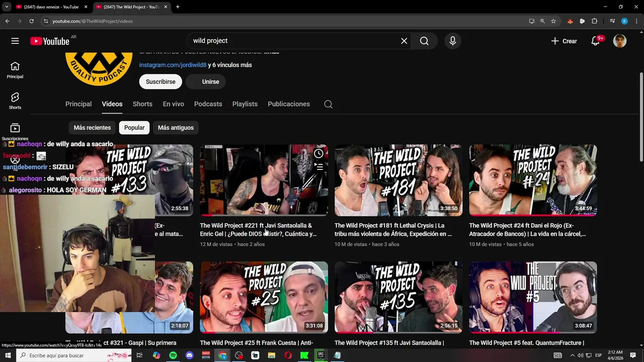Open the YouTube hamburger guide menu
644x362 pixels.
(15, 41)
